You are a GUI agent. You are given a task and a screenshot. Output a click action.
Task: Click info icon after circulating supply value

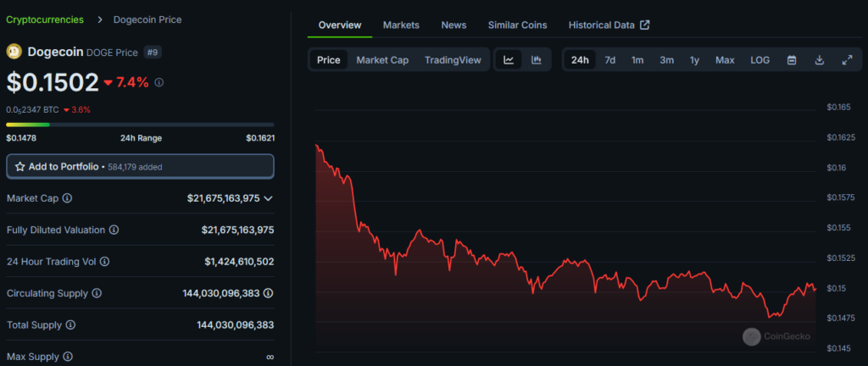click(269, 293)
